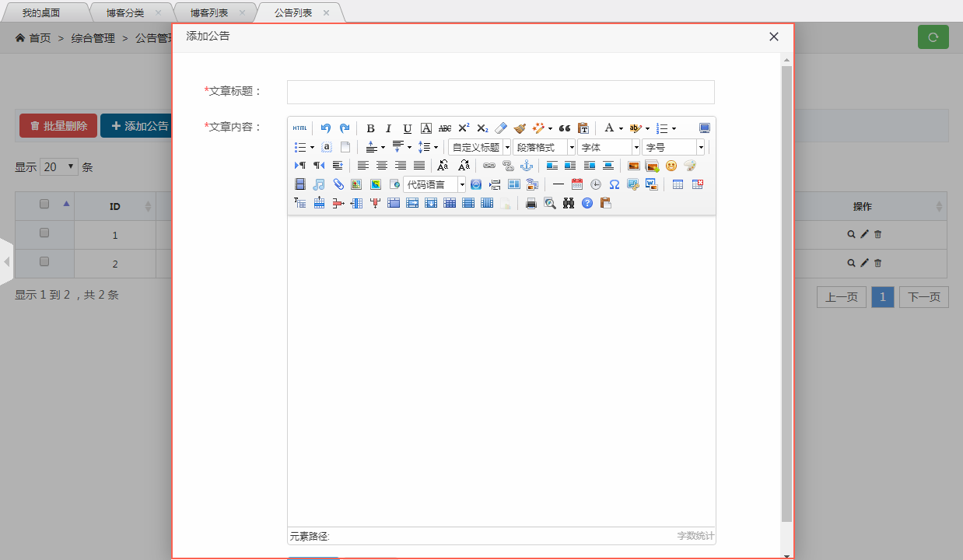This screenshot has width=963, height=560.
Task: Go to 上一页 in the pagination
Action: click(x=842, y=297)
